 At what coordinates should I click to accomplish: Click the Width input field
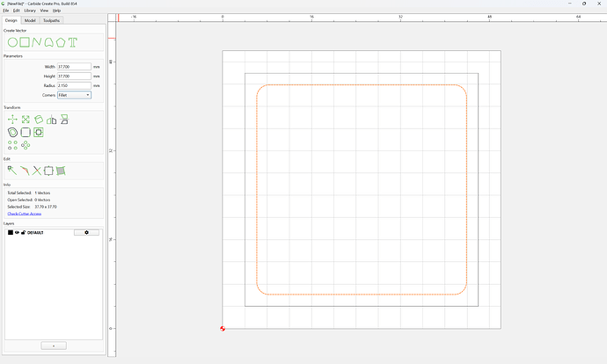(x=74, y=67)
